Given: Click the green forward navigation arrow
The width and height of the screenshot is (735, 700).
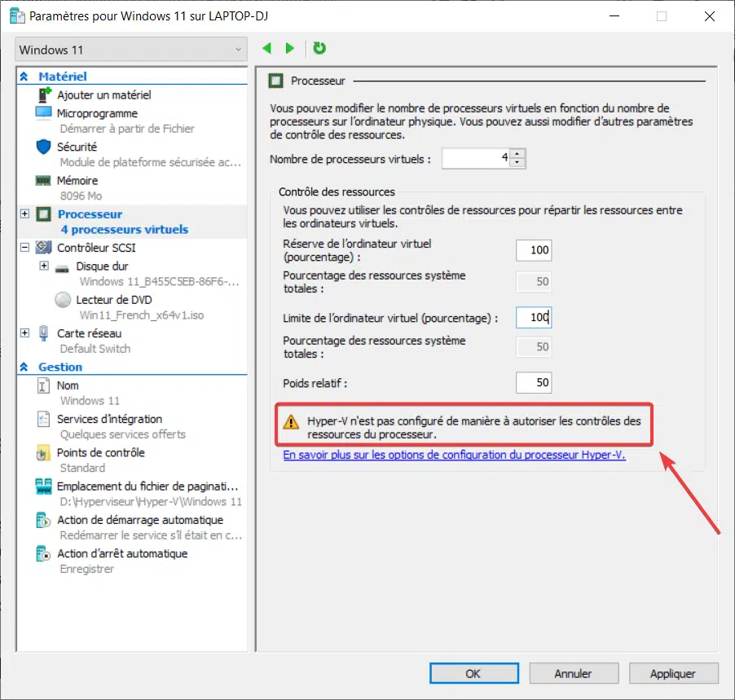Looking at the screenshot, I should (x=290, y=48).
